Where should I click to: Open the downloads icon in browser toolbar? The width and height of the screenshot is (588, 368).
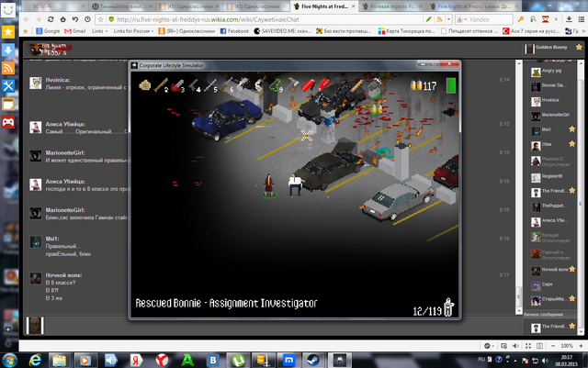pyautogui.click(x=570, y=19)
